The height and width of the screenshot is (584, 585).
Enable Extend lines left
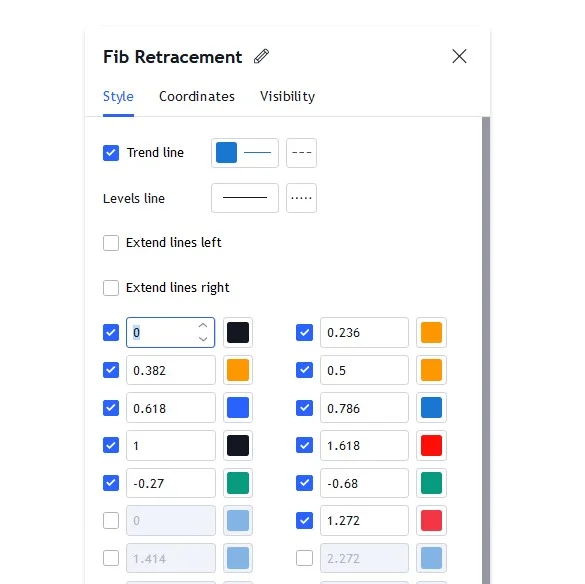pos(111,243)
